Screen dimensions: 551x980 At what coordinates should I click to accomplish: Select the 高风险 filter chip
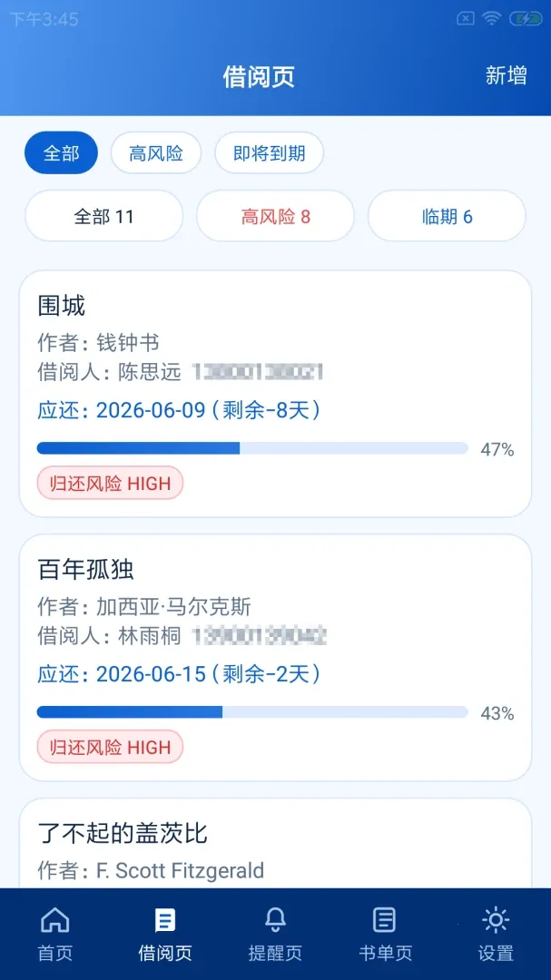[156, 153]
